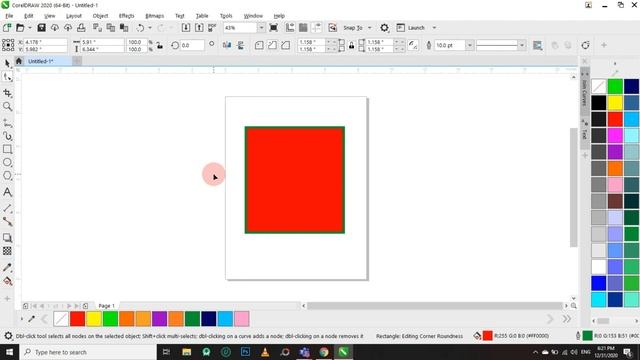This screenshot has width=640, height=360.
Task: Click the yellow swatch in document palette
Action: pyautogui.click(x=93, y=319)
